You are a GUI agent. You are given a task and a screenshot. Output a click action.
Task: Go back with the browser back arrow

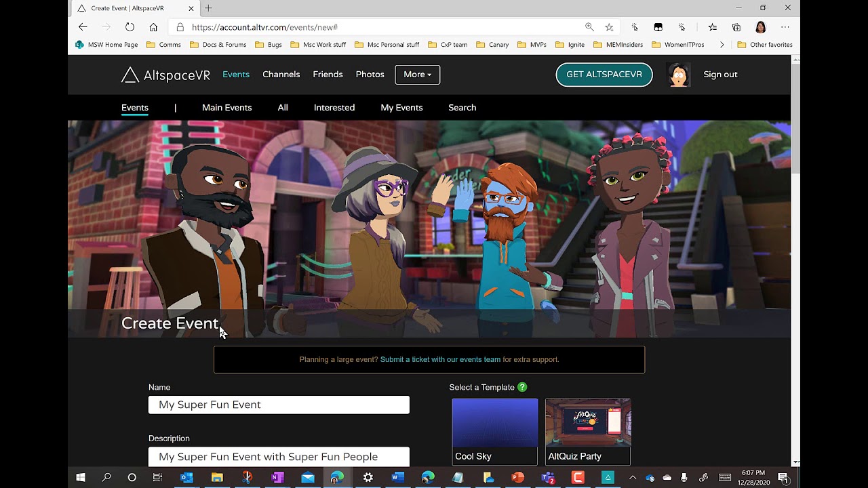tap(83, 27)
